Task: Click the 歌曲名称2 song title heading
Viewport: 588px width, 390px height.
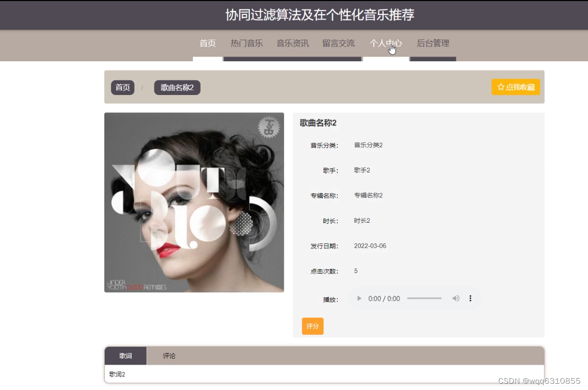Action: tap(318, 123)
